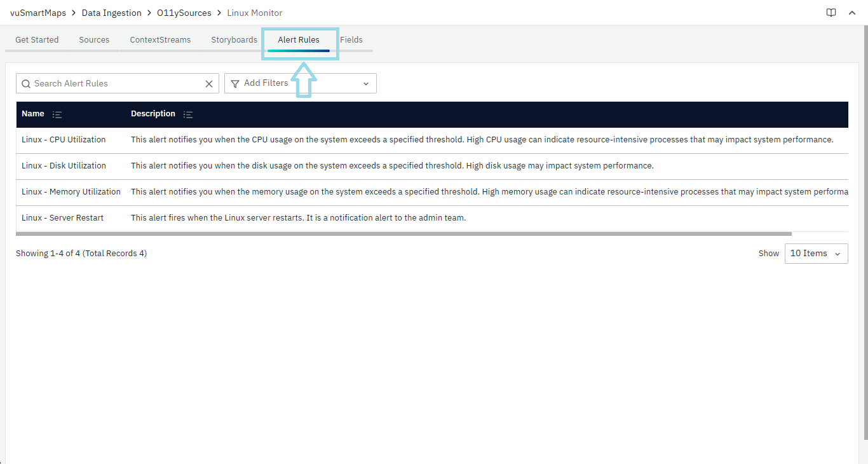Open the Description column options icon

(x=188, y=114)
